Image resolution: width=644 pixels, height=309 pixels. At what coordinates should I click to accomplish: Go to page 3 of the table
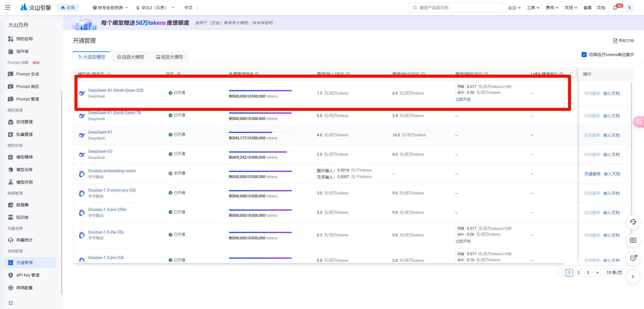(588, 273)
